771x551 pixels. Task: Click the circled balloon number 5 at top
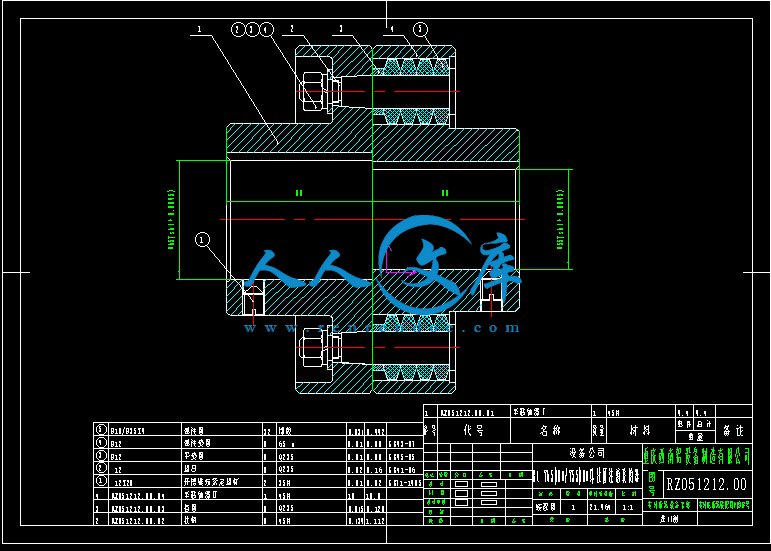(x=420, y=30)
